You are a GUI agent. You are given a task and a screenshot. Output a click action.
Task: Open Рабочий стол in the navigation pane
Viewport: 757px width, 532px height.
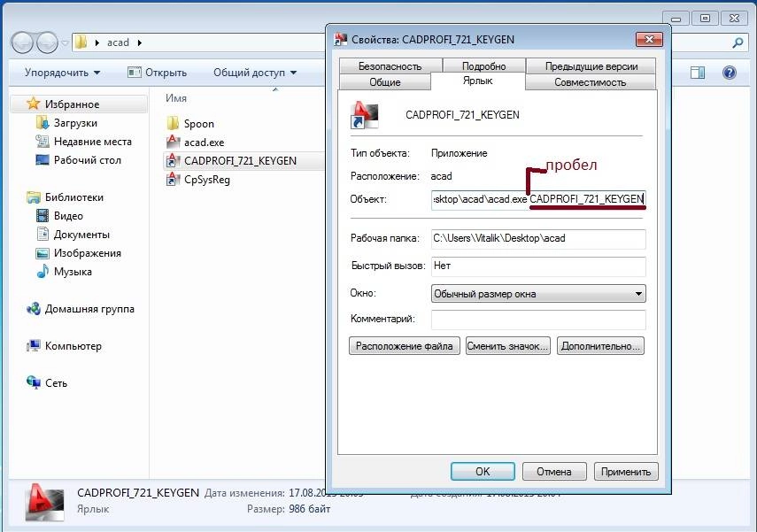click(x=79, y=160)
